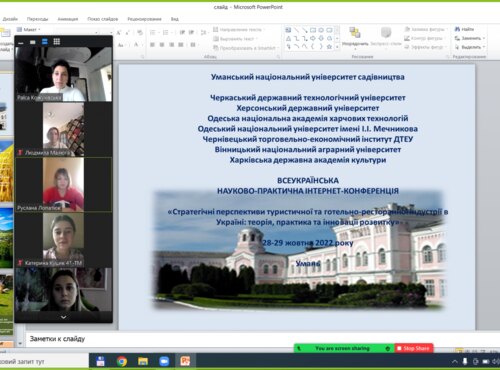Align text to the right

pyautogui.click(x=171, y=45)
